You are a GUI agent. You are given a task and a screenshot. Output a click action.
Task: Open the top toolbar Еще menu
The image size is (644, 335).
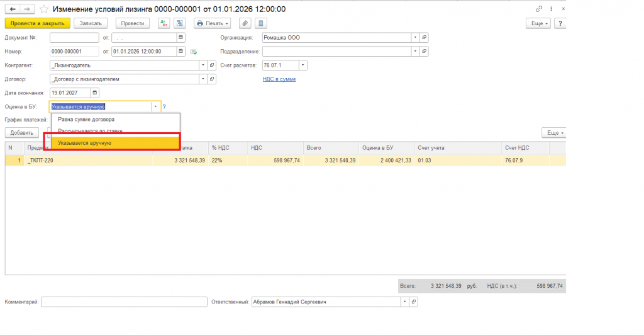tap(538, 23)
